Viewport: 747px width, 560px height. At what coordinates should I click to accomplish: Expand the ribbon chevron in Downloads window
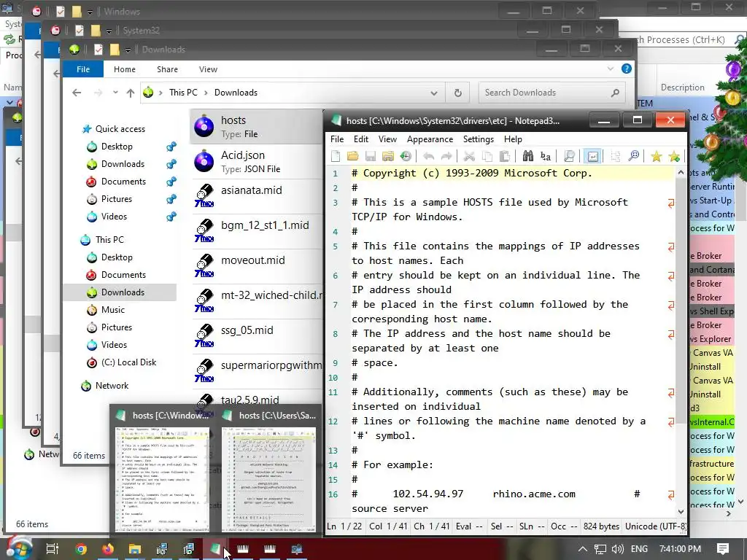[611, 69]
